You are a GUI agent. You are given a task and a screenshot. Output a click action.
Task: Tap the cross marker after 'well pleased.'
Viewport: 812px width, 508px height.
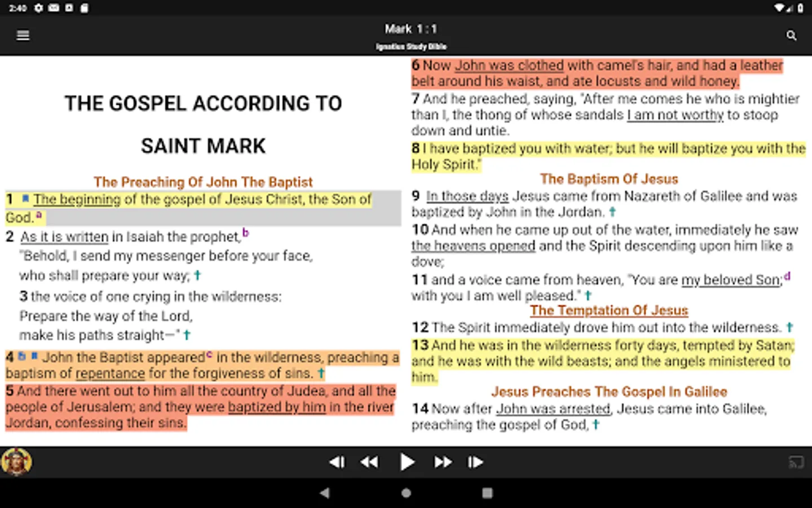tap(588, 295)
